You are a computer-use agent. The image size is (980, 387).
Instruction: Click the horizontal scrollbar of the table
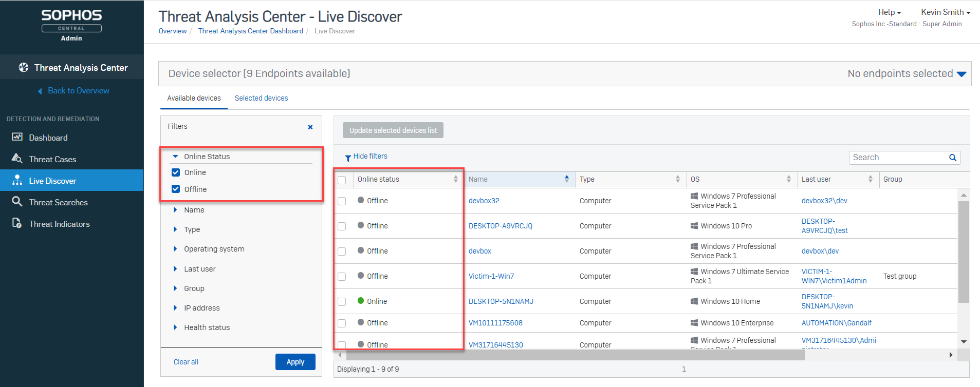575,355
